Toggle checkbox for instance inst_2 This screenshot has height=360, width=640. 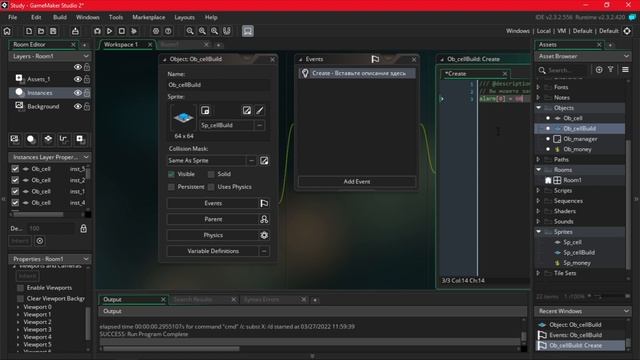(x=15, y=180)
